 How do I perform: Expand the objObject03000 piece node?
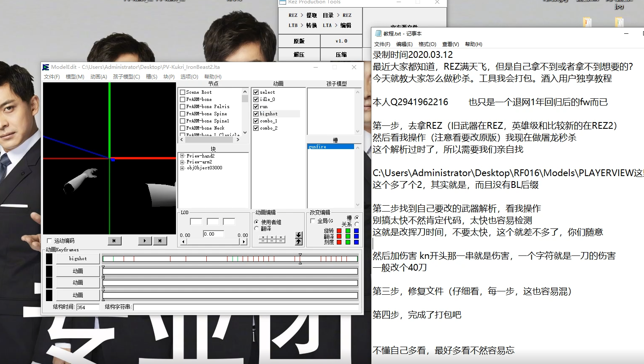tap(182, 168)
